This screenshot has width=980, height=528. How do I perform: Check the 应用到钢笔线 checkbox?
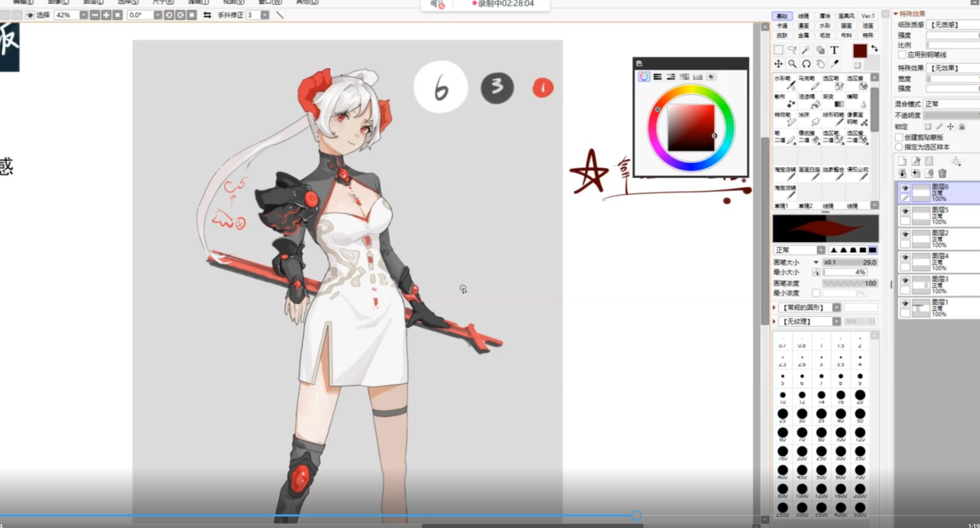click(x=902, y=55)
